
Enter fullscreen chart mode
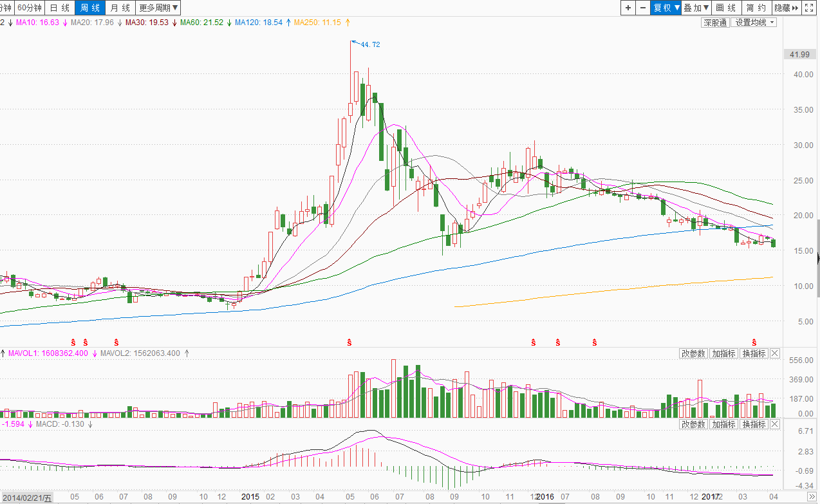click(x=810, y=8)
